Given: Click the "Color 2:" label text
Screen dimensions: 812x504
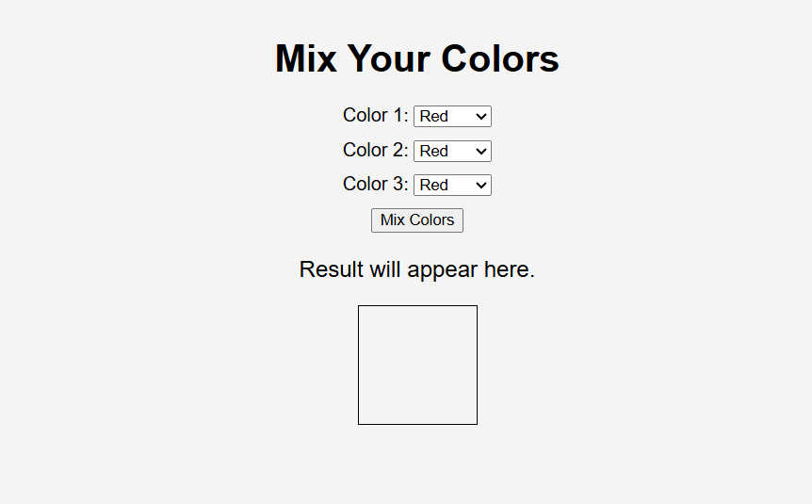Looking at the screenshot, I should 375,150.
